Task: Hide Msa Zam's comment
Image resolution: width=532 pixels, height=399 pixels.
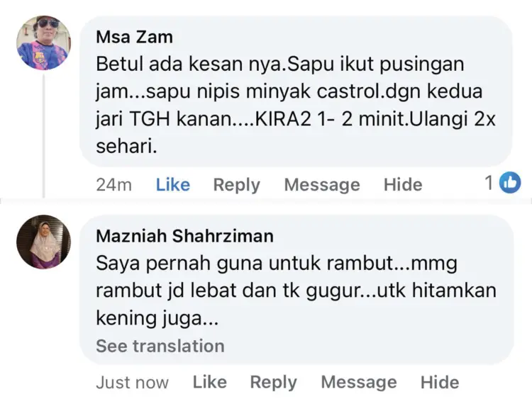Action: point(403,185)
